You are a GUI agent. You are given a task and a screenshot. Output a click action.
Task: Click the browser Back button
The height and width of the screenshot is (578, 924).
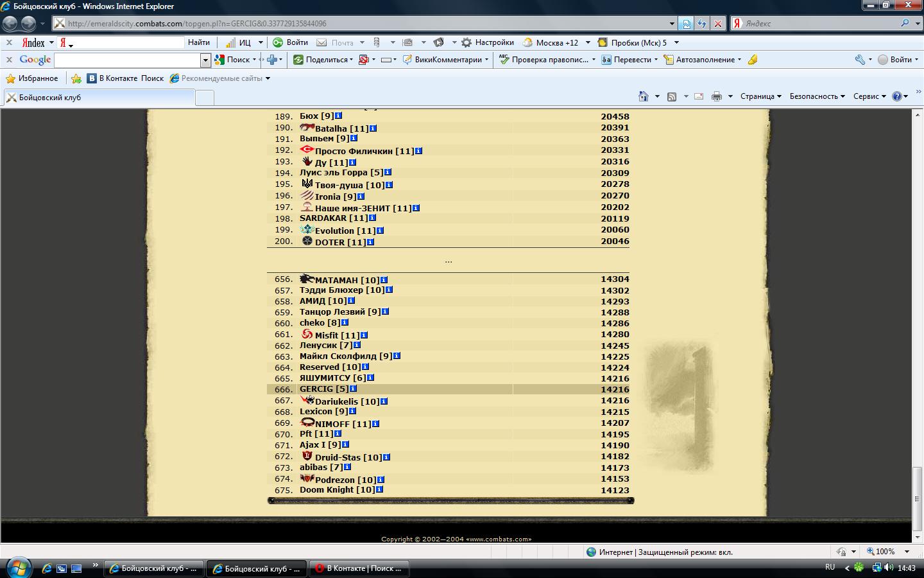[10, 24]
